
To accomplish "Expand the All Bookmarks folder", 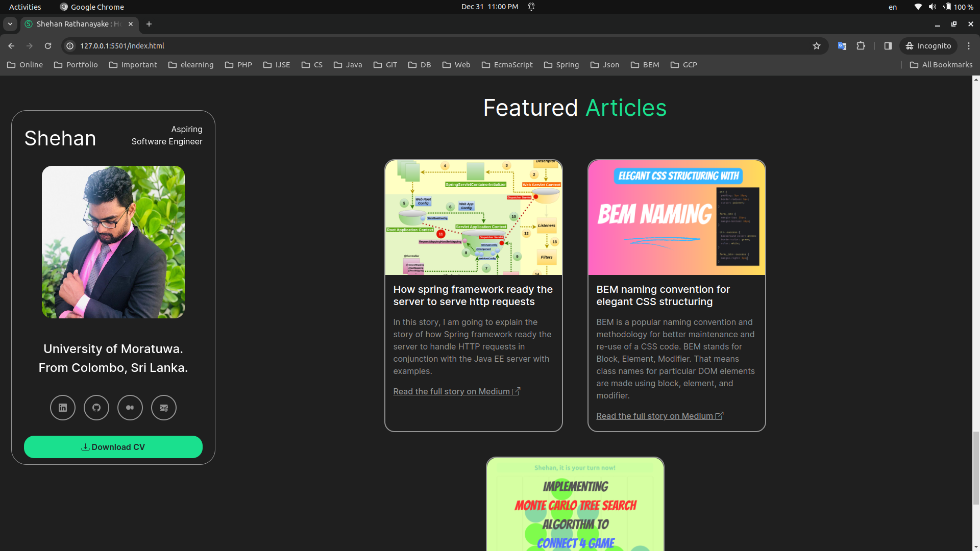I will click(x=941, y=65).
